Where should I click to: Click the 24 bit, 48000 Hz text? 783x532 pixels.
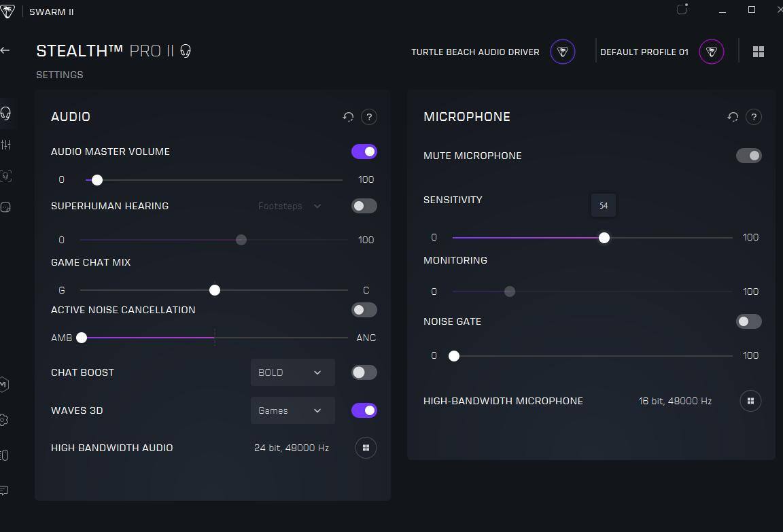coord(292,448)
